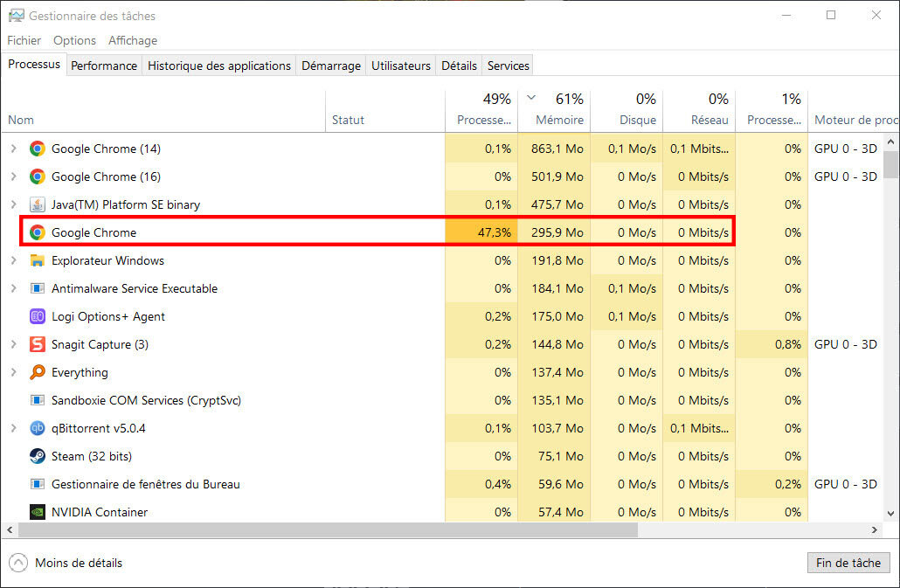
Task: Select Sandboxie COM Services (CryptSvc) name
Action: [x=147, y=400]
